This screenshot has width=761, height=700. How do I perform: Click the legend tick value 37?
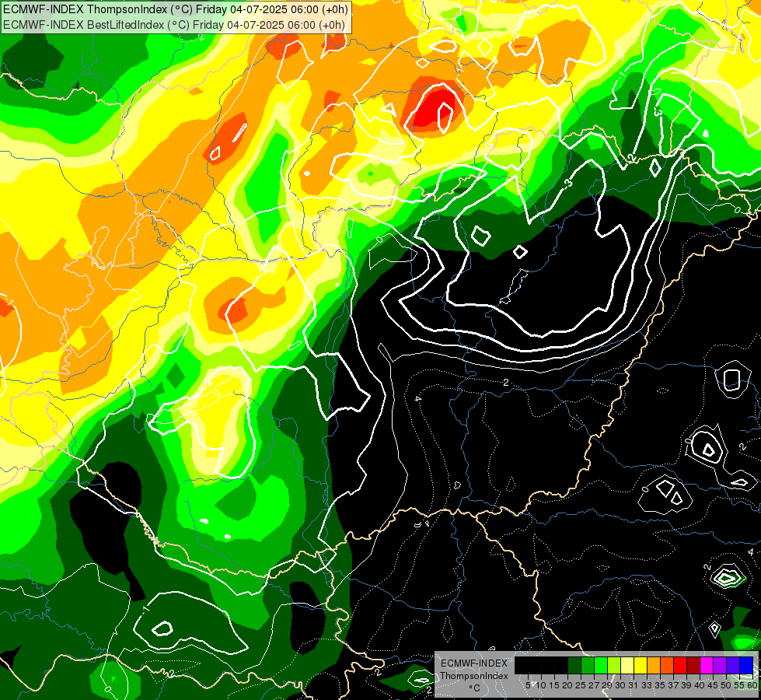[673, 685]
